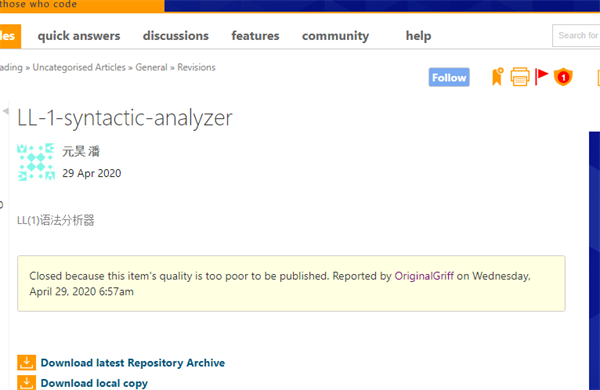Image resolution: width=600 pixels, height=390 pixels.
Task: Click the 'those who code' banner tagline
Action: pos(38,5)
